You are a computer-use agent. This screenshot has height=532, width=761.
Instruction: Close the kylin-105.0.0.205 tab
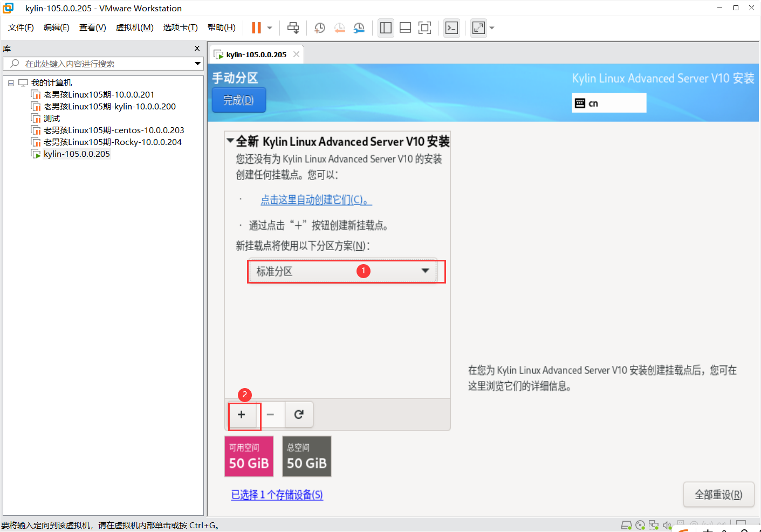point(296,54)
